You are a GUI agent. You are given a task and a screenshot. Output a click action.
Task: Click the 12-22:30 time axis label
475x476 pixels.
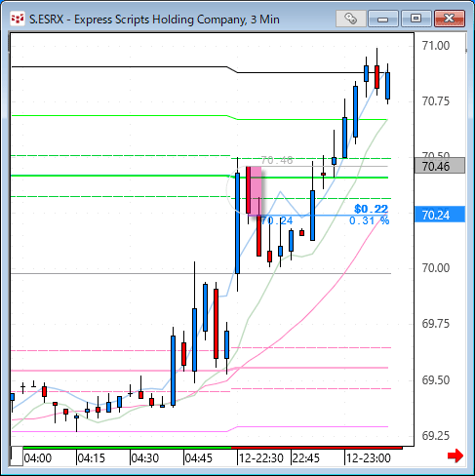point(261,458)
